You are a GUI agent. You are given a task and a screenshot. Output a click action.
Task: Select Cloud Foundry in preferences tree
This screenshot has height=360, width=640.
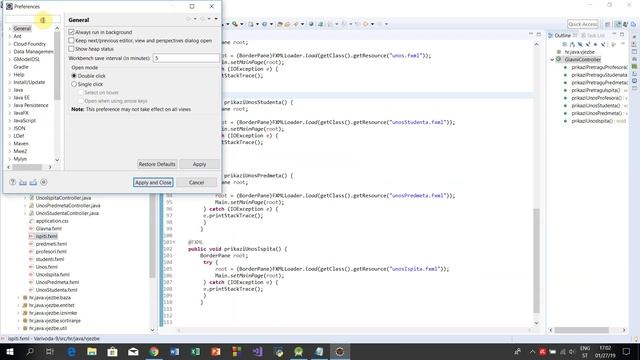[29, 44]
